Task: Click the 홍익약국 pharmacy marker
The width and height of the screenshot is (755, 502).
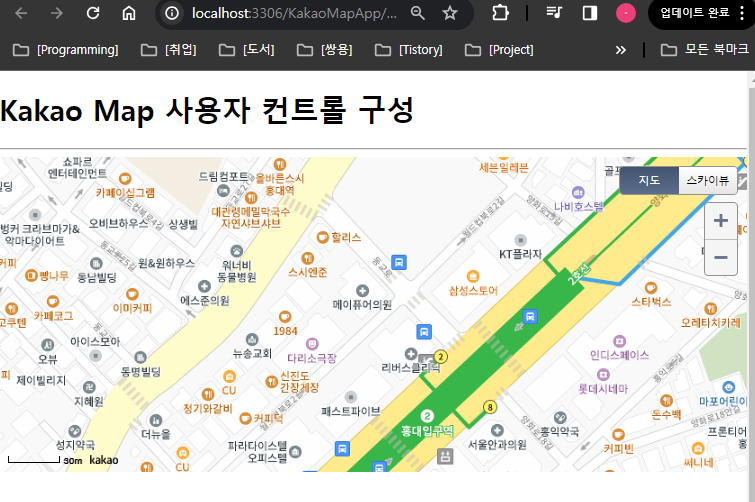Action: point(560,417)
